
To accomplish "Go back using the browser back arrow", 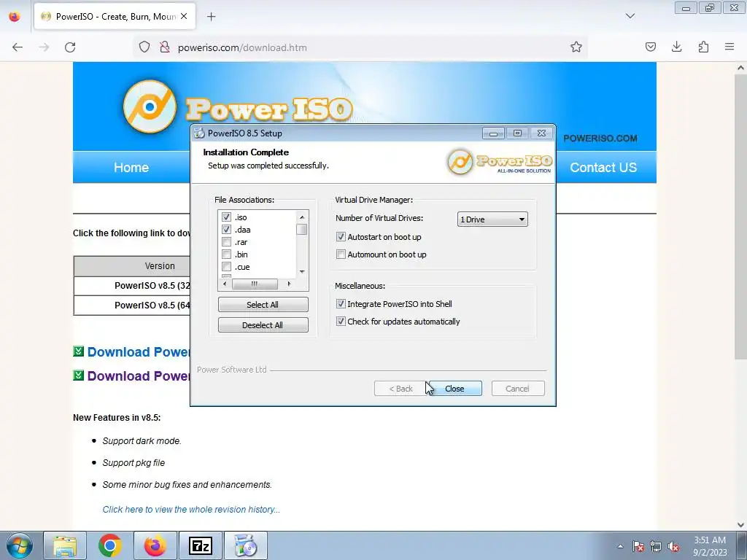I will point(18,47).
